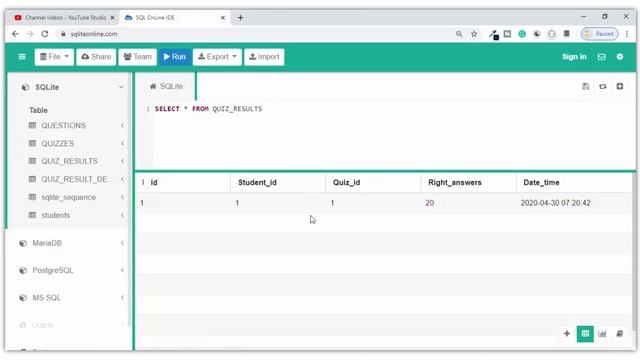This screenshot has width=640, height=360.
Task: Click the plus icon in the results panel
Action: [x=567, y=333]
